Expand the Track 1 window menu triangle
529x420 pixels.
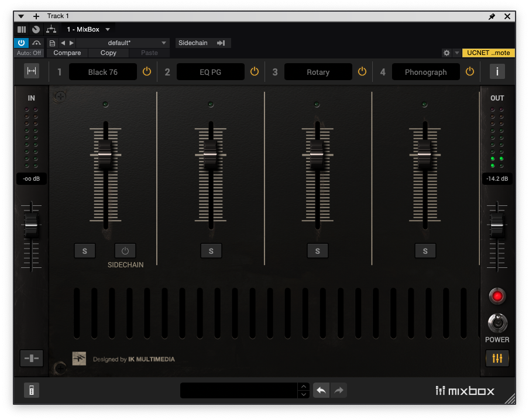click(21, 16)
